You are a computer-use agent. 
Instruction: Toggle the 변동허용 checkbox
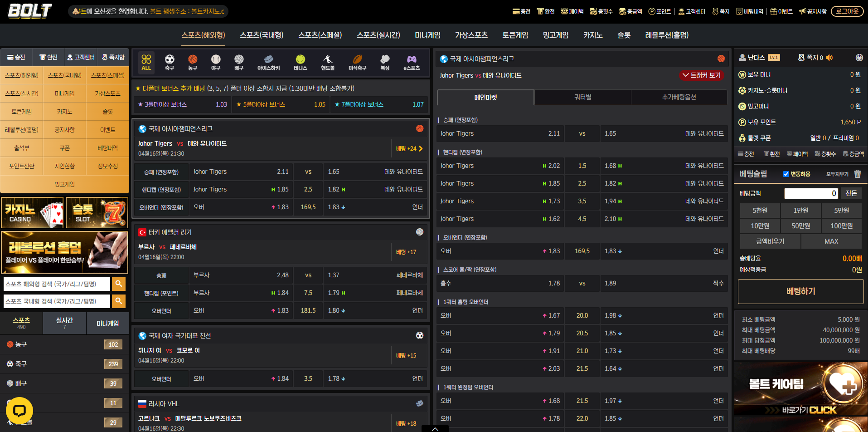click(x=786, y=174)
